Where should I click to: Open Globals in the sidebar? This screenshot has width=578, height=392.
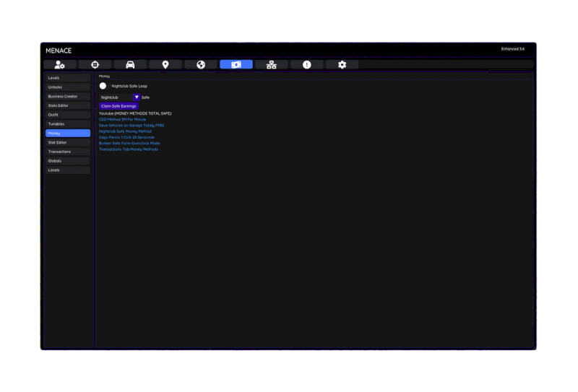point(68,161)
